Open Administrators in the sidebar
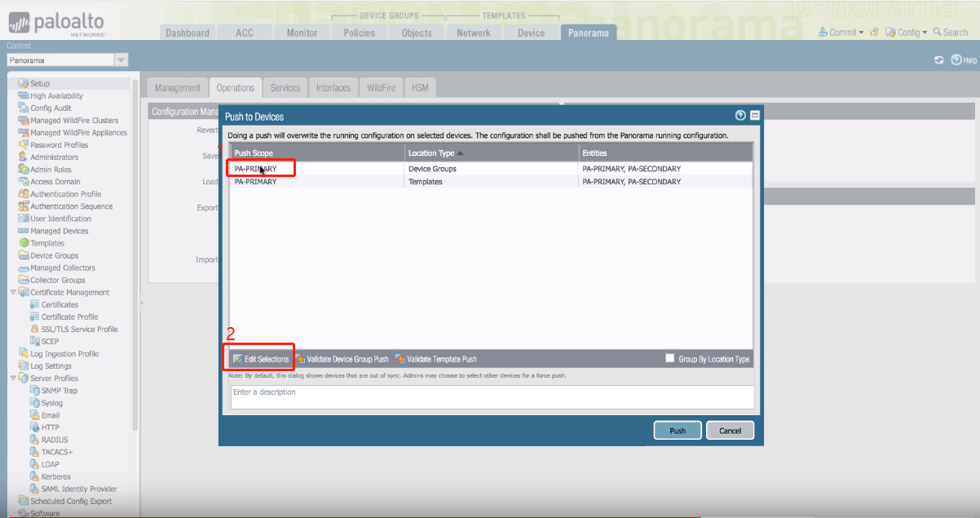Image resolution: width=980 pixels, height=518 pixels. [54, 157]
